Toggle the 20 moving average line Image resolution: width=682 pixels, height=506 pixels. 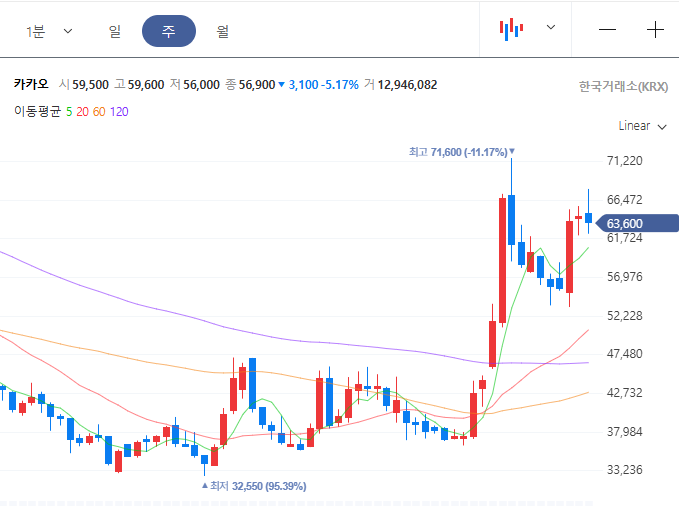pos(82,112)
